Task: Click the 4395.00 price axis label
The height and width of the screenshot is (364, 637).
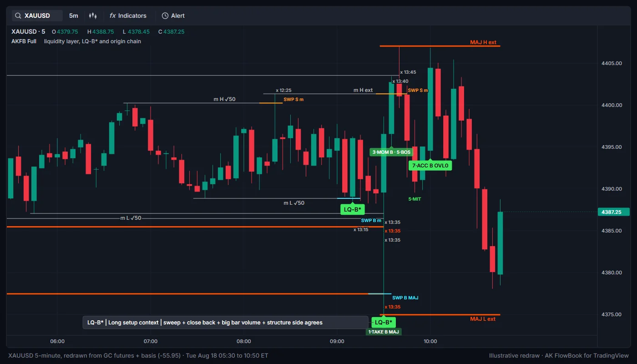Action: (x=612, y=147)
